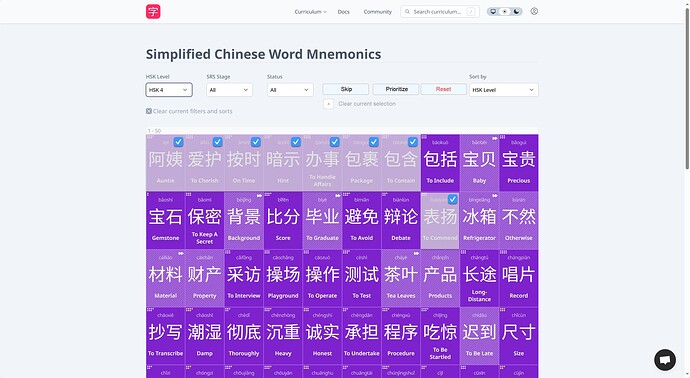
Task: Switch to dark mode moon icon
Action: click(516, 11)
